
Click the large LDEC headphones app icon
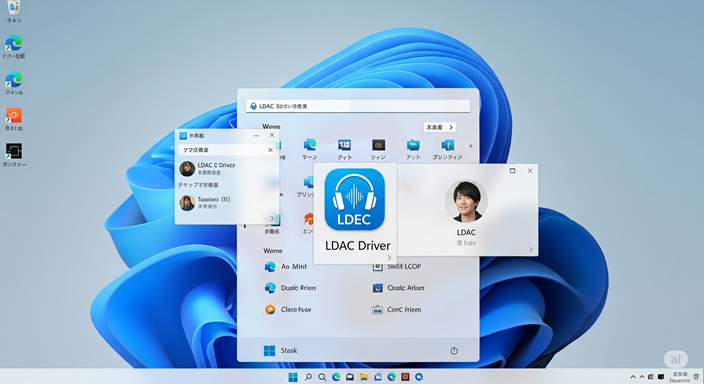pos(354,199)
